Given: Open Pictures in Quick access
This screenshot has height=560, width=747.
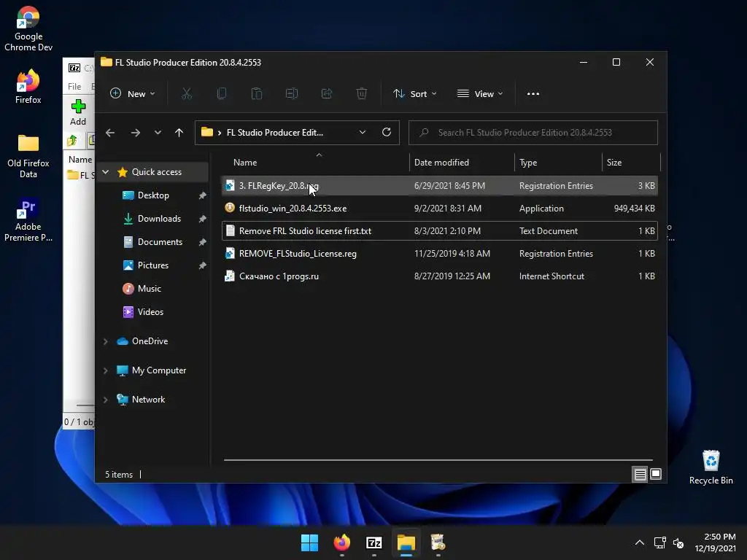Looking at the screenshot, I should pos(153,265).
